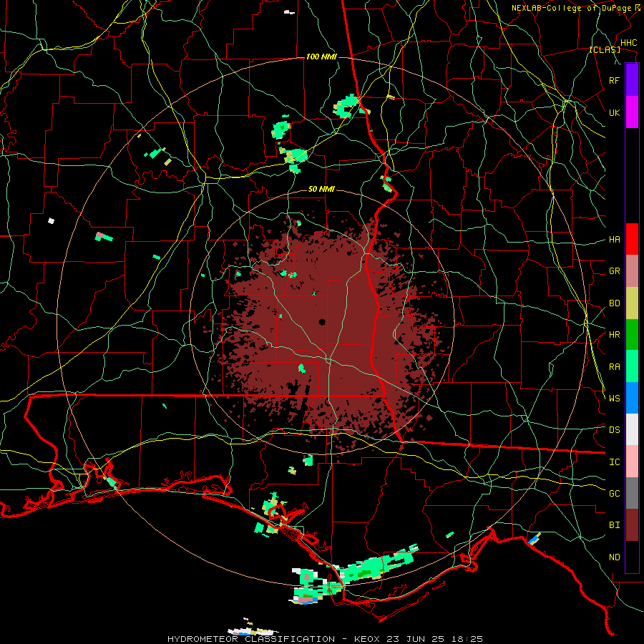Click the red HA color swatch in legend

[x=632, y=239]
